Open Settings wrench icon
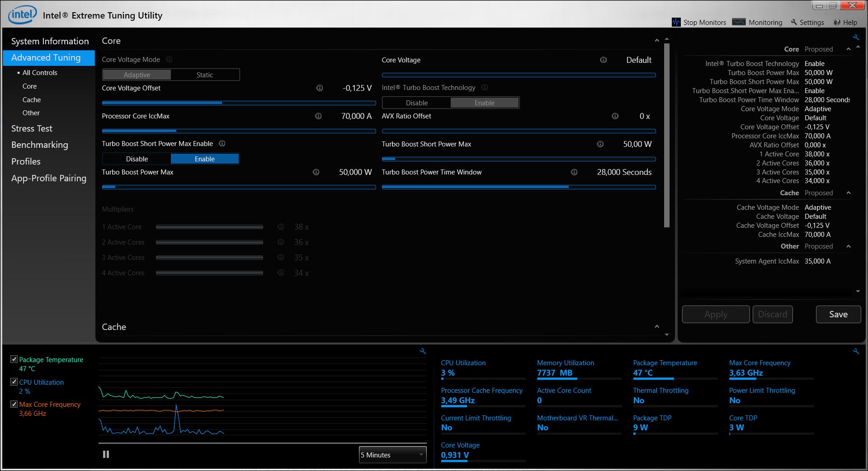The width and height of the screenshot is (868, 471). tap(794, 22)
